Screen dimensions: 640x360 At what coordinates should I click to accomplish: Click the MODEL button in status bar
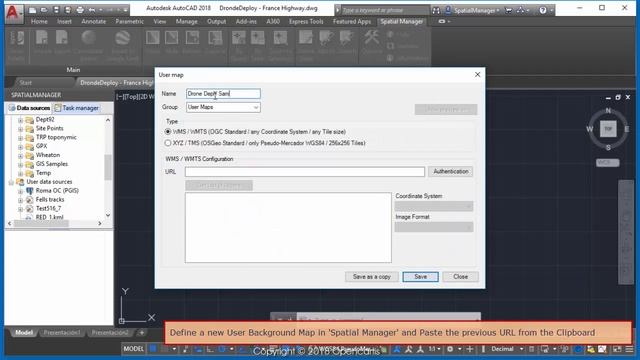(133, 349)
